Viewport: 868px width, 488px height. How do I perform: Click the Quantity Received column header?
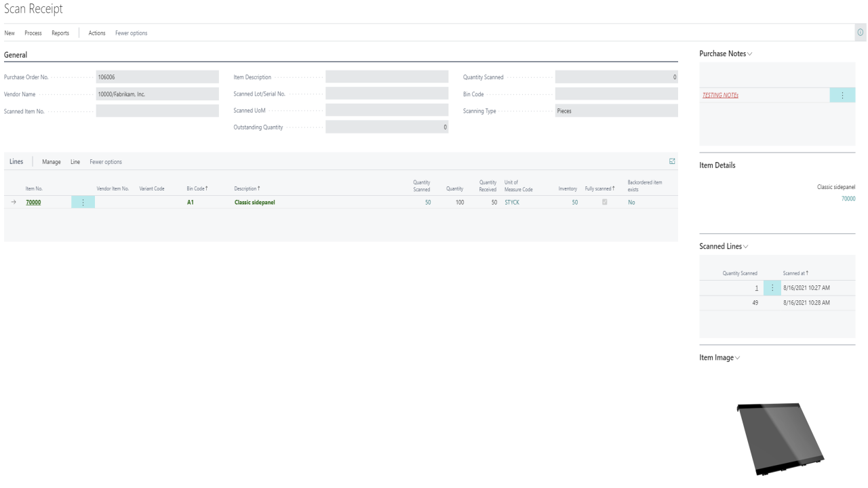[488, 186]
